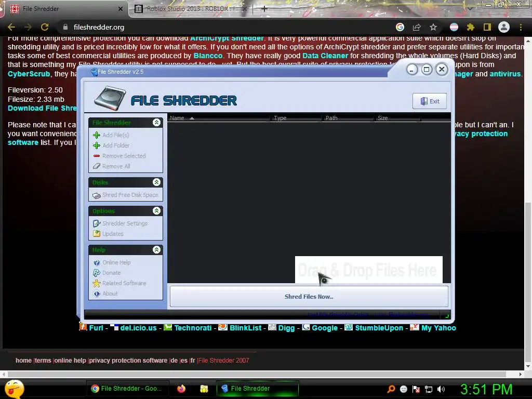This screenshot has height=399, width=532.
Task: Click the Chrome back arrow
Action: click(x=11, y=27)
